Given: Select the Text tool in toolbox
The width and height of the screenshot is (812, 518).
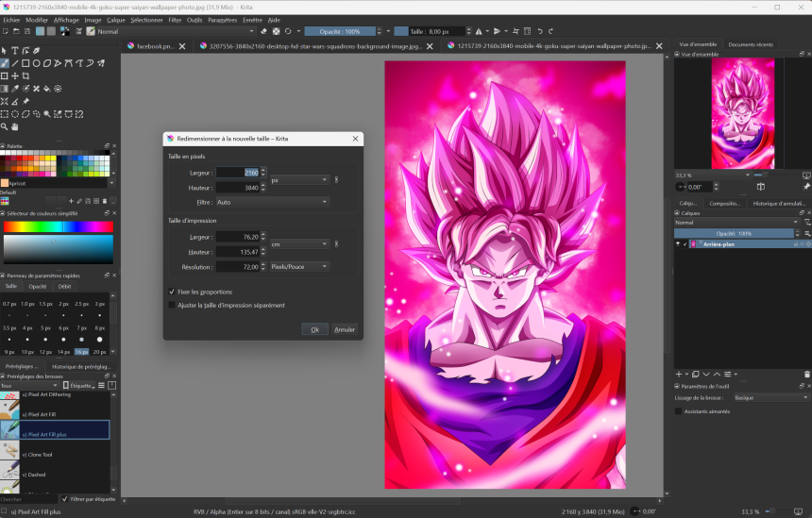Looking at the screenshot, I should coord(15,51).
